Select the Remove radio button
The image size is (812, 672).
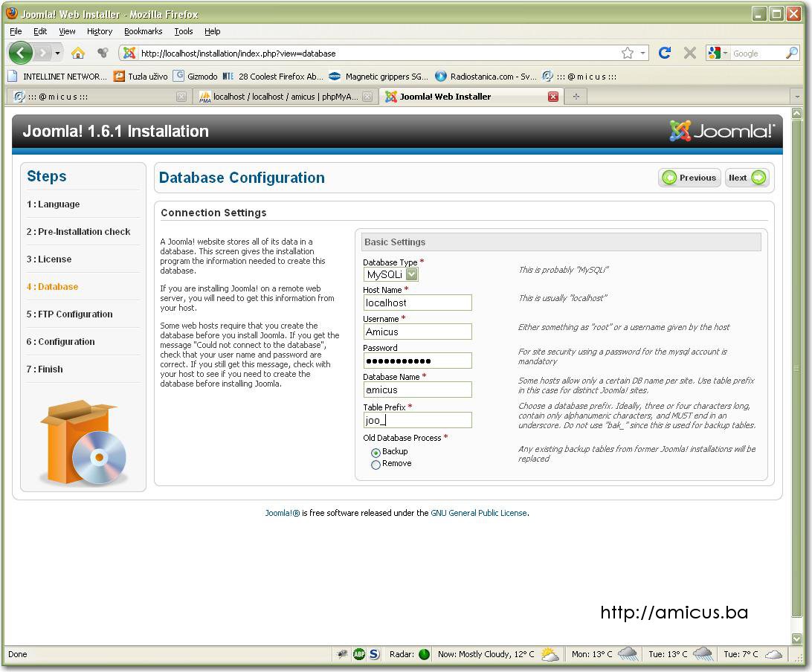[x=376, y=465]
